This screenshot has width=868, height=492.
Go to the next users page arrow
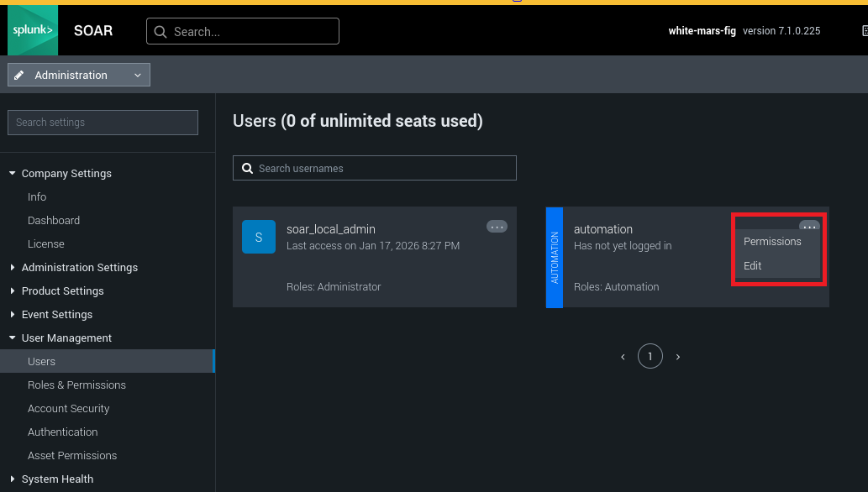678,357
